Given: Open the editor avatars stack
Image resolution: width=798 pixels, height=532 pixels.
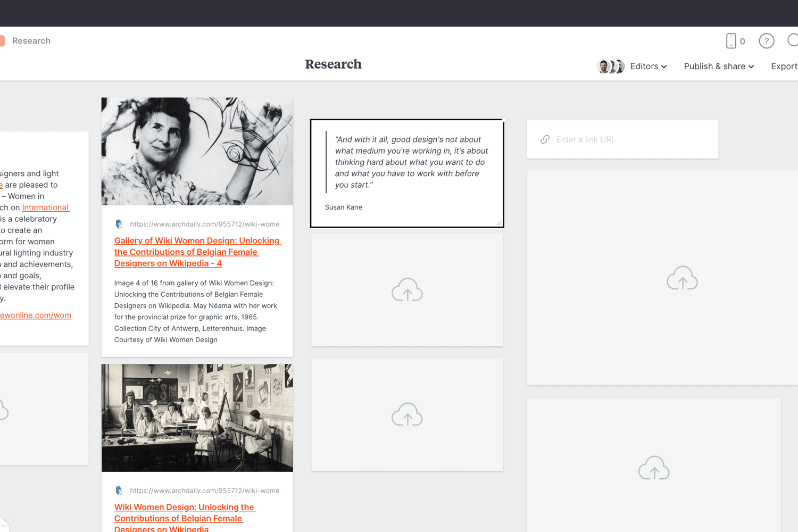Looking at the screenshot, I should click(x=610, y=66).
